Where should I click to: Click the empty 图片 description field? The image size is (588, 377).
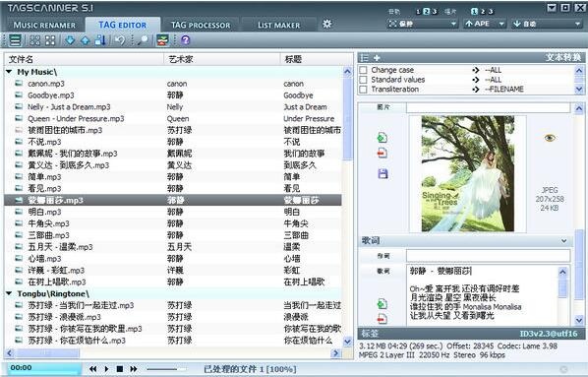(x=488, y=107)
